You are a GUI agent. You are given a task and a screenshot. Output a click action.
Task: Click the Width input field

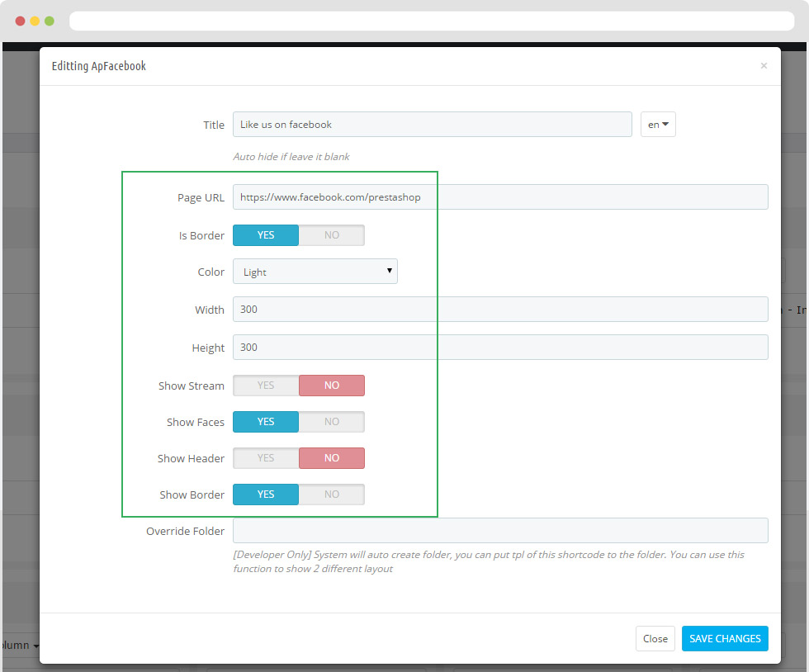(x=499, y=310)
